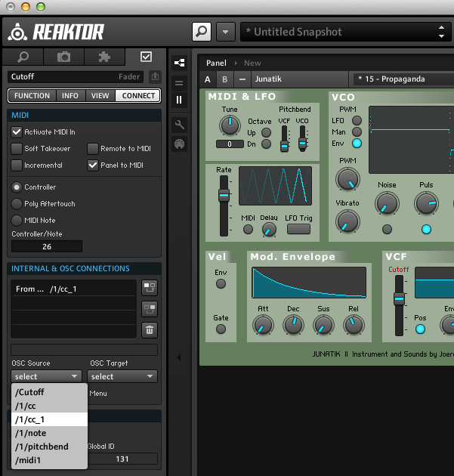Switch to the CONNECT tab
Viewport: 454px width, 476px height.
[x=138, y=96]
